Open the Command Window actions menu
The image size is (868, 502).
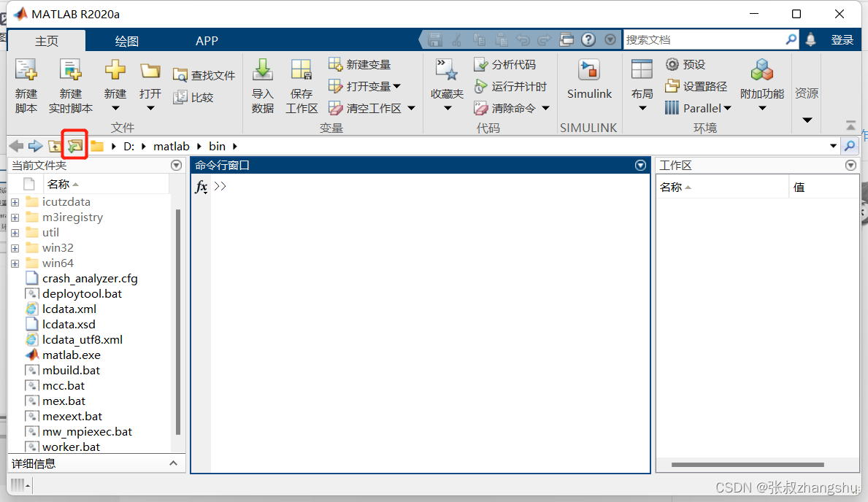pyautogui.click(x=640, y=165)
